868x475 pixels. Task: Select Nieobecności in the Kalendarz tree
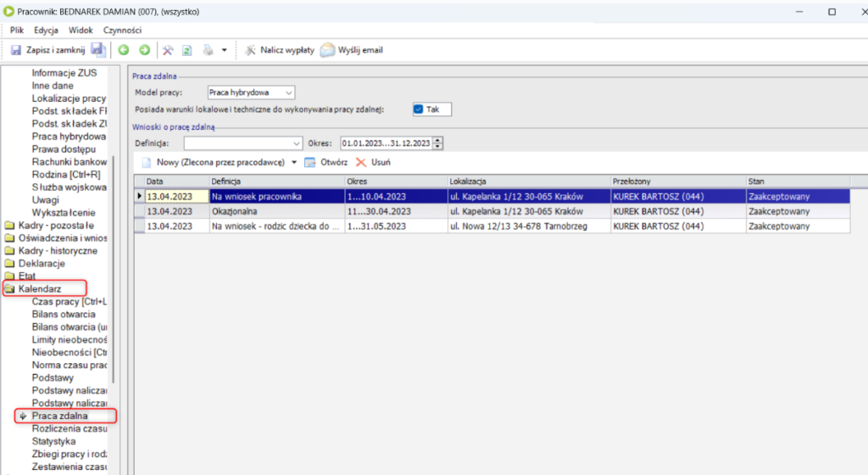(x=68, y=352)
